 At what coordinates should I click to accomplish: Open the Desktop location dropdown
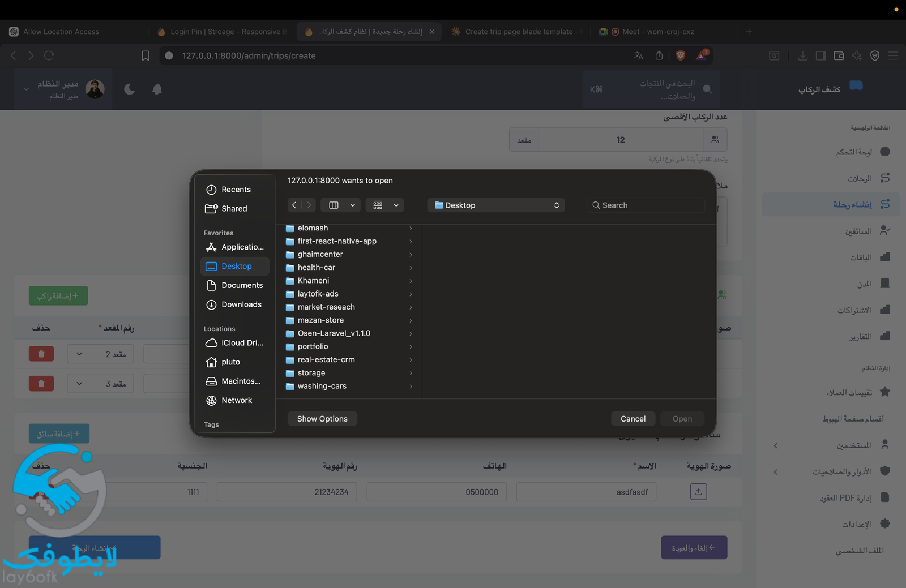pos(496,205)
